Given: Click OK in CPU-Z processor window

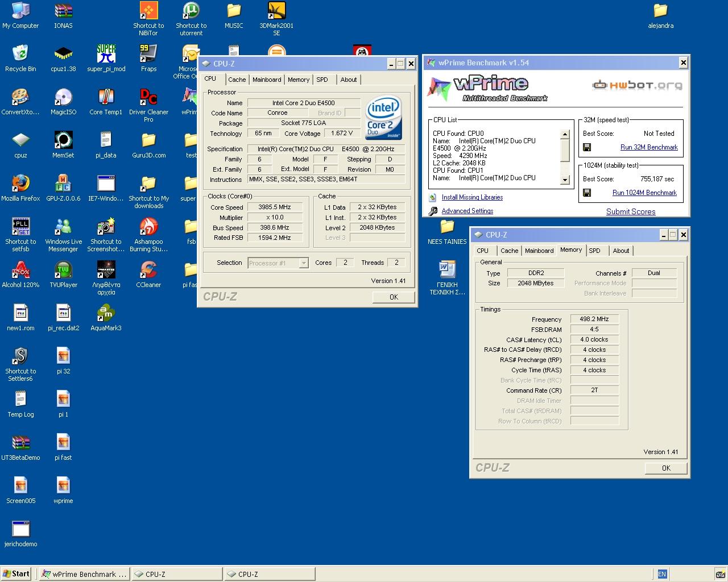Looking at the screenshot, I should coord(394,297).
